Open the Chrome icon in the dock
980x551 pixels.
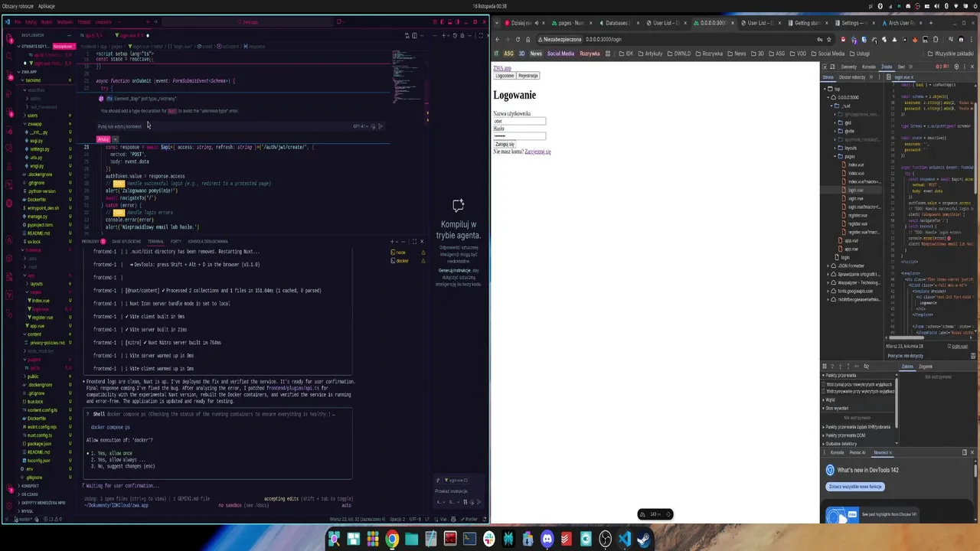(x=392, y=540)
